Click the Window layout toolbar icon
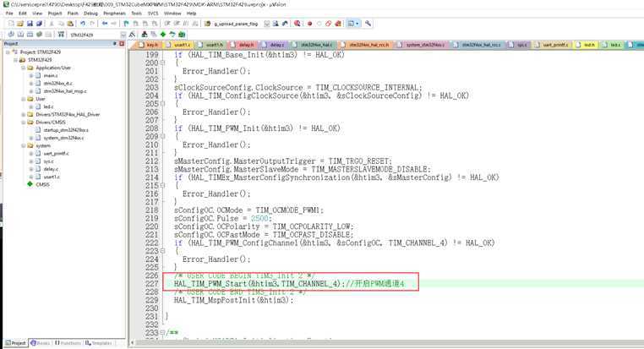 click(352, 24)
